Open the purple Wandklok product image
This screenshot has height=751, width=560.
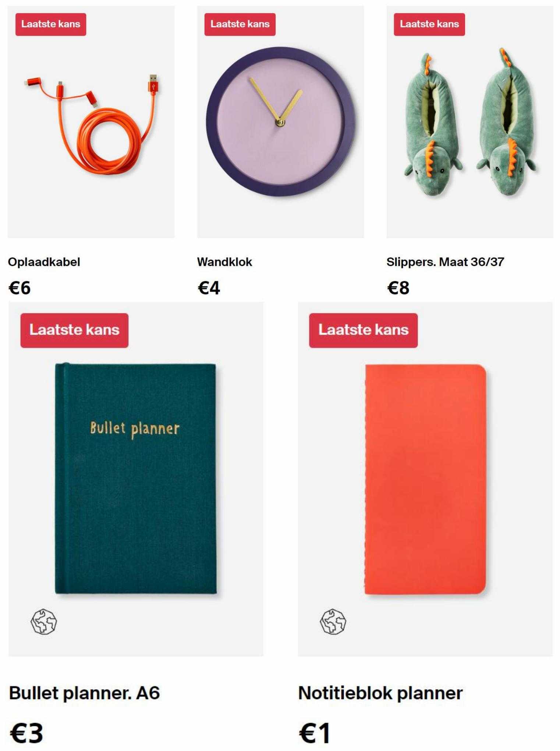(x=280, y=122)
